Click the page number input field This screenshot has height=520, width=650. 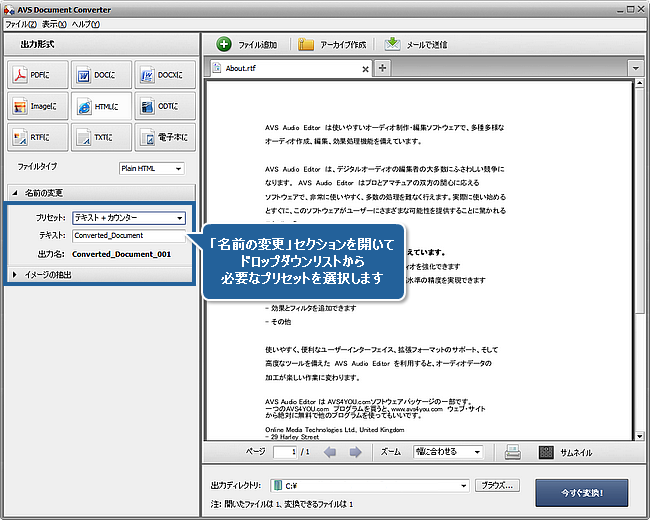[285, 452]
